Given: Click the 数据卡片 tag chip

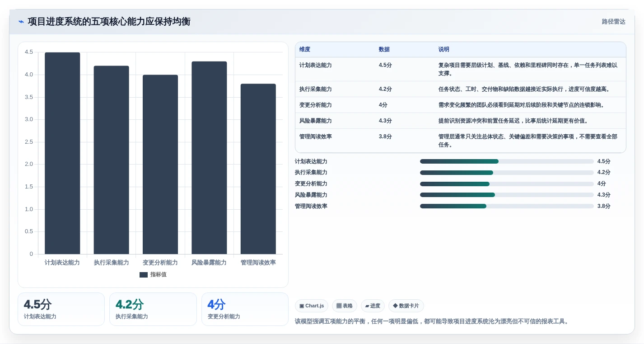Looking at the screenshot, I should tap(406, 306).
